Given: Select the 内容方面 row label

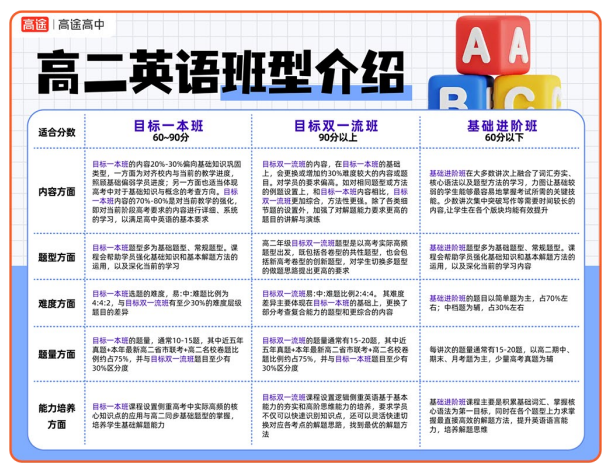Looking at the screenshot, I should click(57, 192).
